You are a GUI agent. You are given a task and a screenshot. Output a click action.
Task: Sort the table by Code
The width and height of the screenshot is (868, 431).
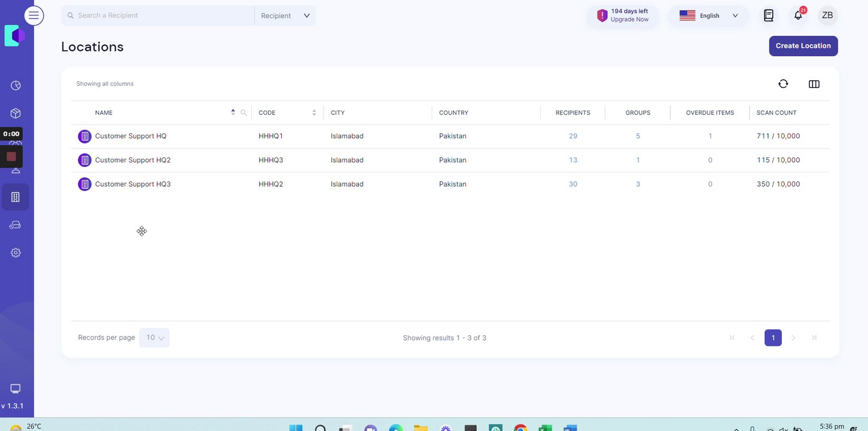(x=314, y=113)
